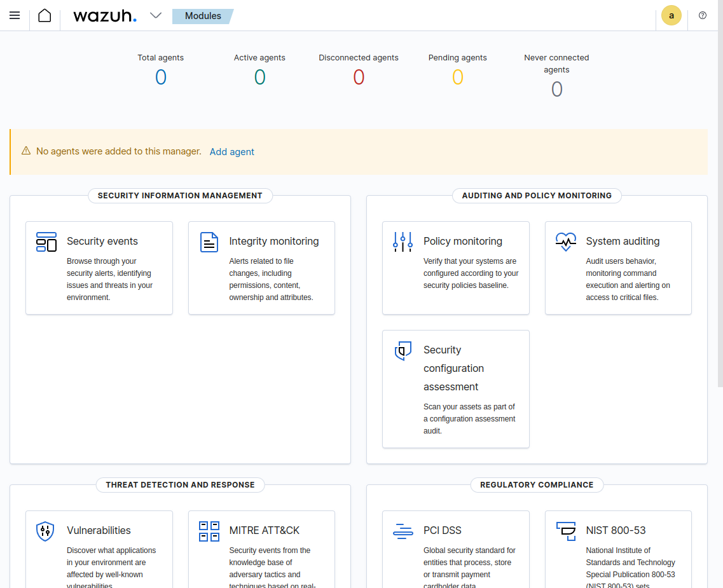Select the Security configuration assessment shield icon

pyautogui.click(x=403, y=350)
